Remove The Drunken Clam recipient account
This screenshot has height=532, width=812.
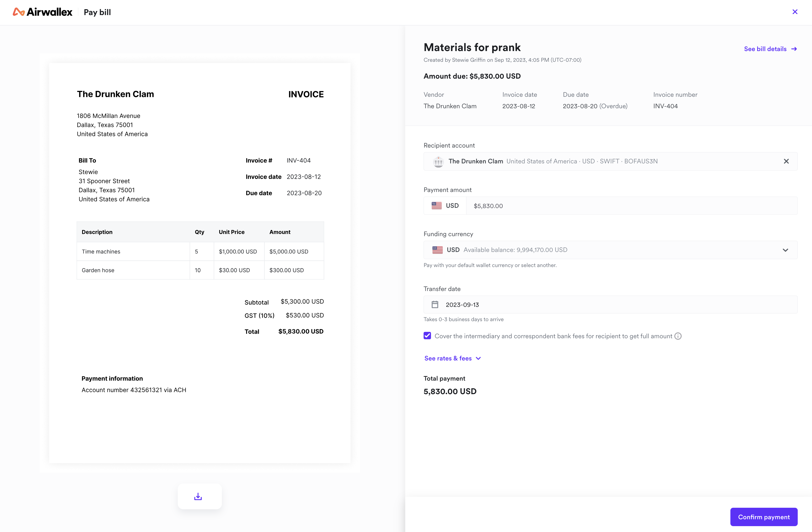tap(786, 161)
